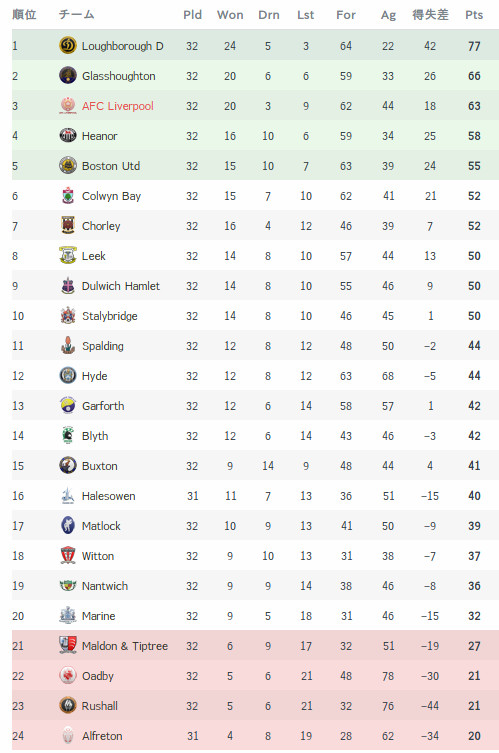Click the Maldon & Tiptree crest
The width and height of the screenshot is (499, 753).
[x=68, y=645]
